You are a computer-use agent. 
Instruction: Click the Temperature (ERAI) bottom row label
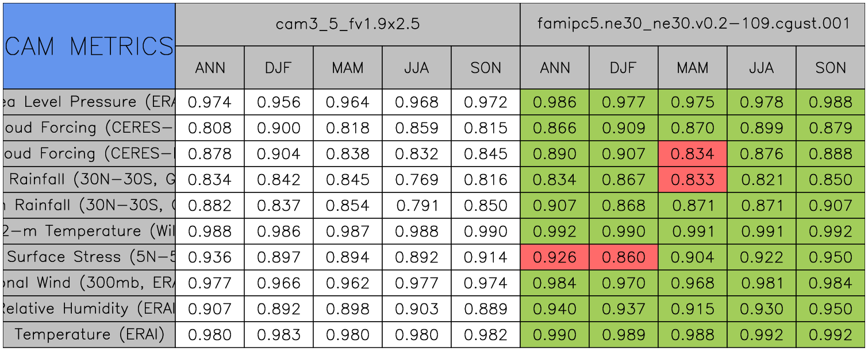pos(89,334)
